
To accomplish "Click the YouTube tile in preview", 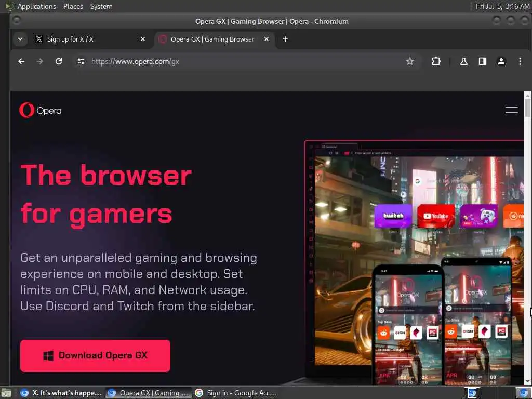I will click(436, 216).
